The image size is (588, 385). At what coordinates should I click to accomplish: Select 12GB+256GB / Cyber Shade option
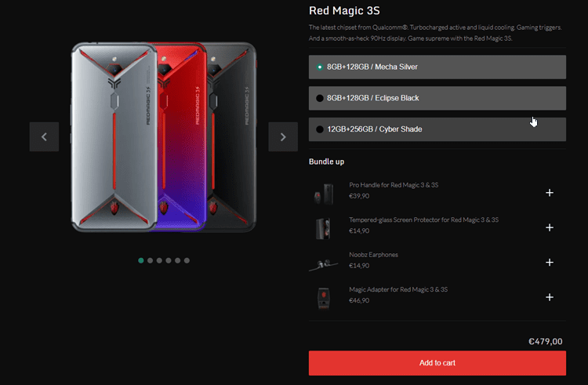pyautogui.click(x=437, y=129)
